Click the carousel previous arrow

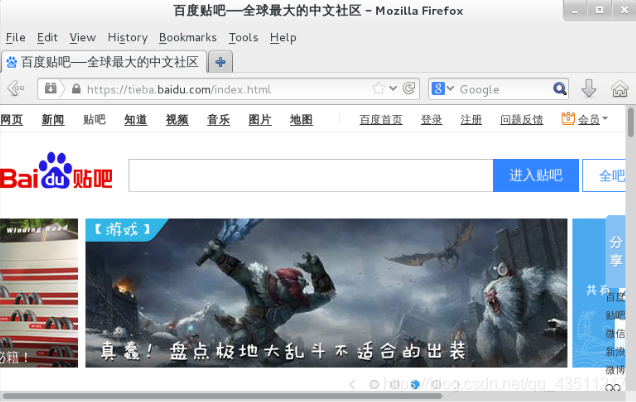pyautogui.click(x=352, y=384)
